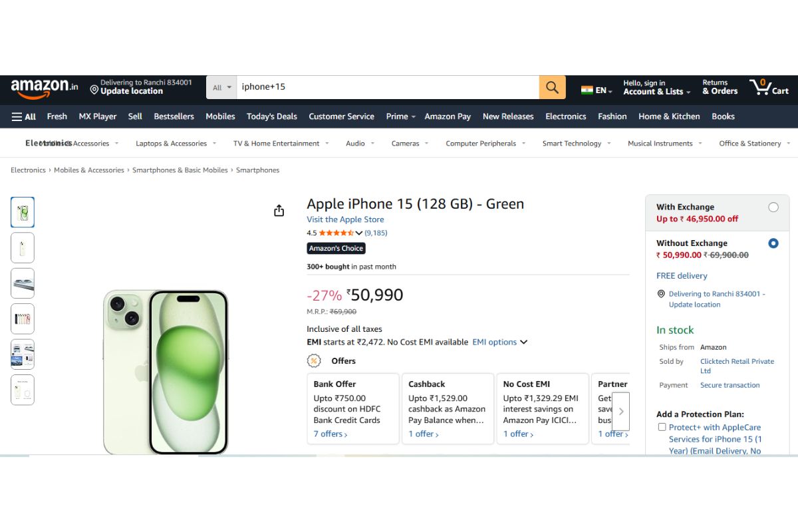The width and height of the screenshot is (798, 532).
Task: Click the search magnifying glass icon
Action: pos(552,87)
